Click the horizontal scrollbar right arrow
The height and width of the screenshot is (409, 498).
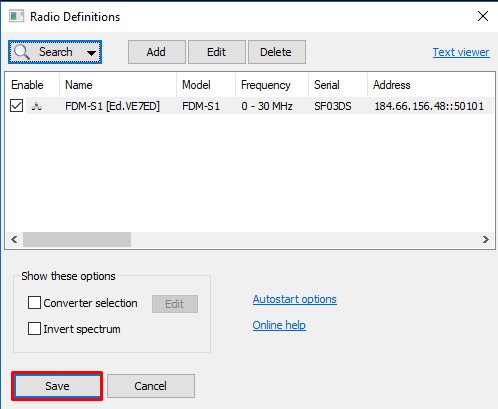tap(486, 239)
